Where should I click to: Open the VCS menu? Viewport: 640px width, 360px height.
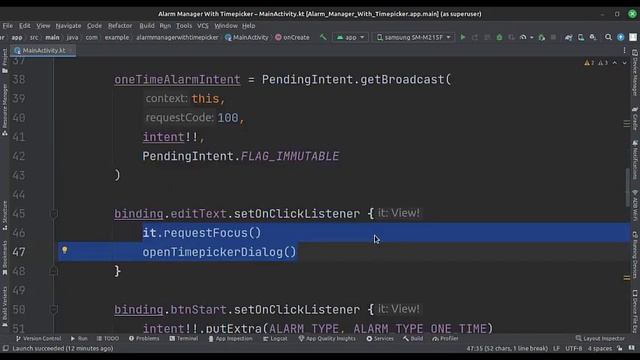coord(202,25)
